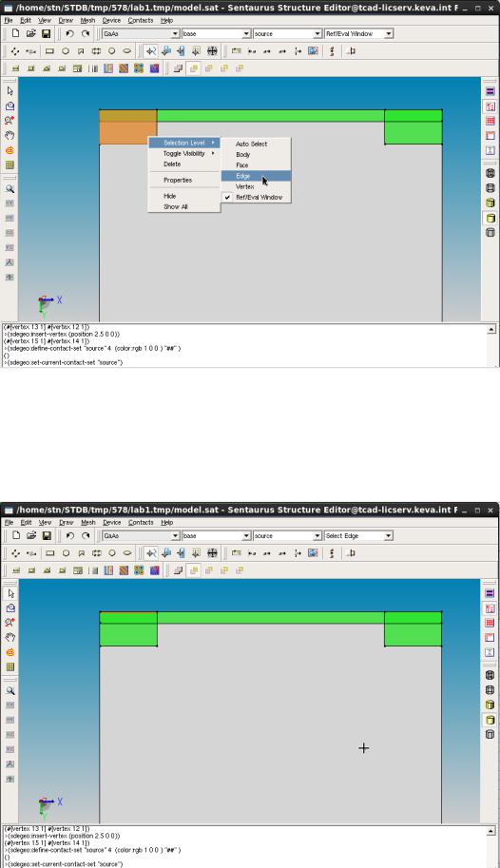Click yellow grid icon in context-menu window sidebar

10,164
